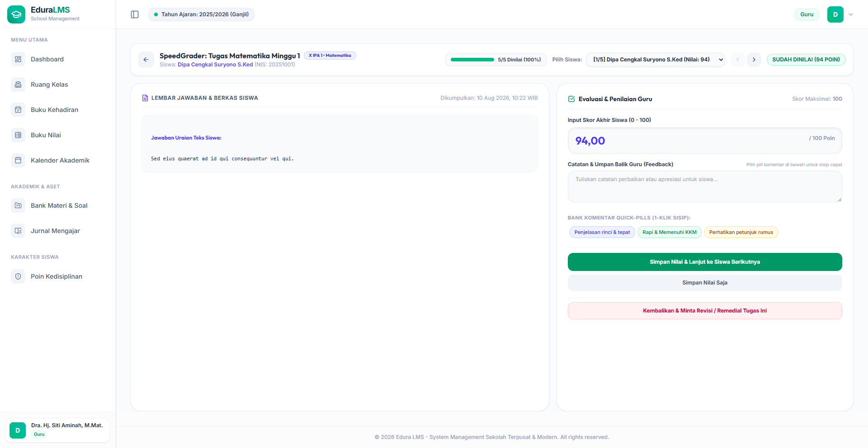The image size is (868, 448).
Task: Click the Simpan Nilai Saja button
Action: click(705, 283)
